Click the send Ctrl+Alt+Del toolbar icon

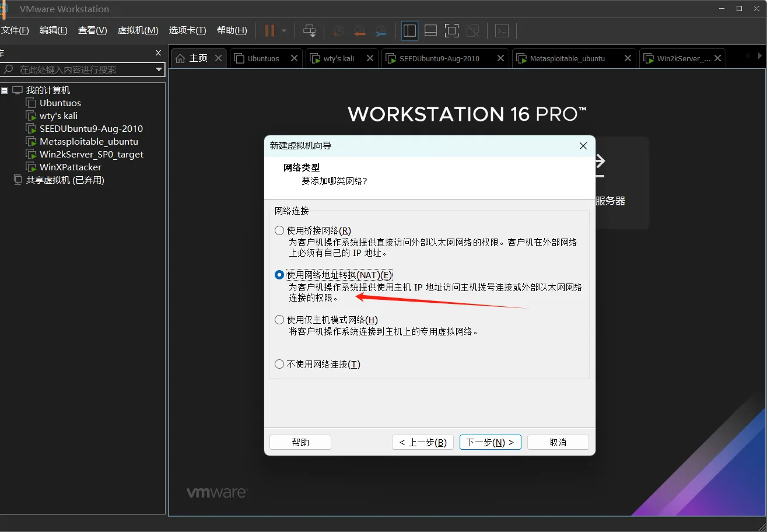(310, 31)
